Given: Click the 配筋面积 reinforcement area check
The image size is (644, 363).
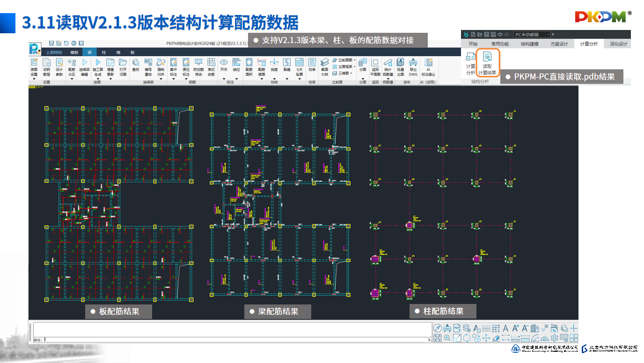Looking at the screenshot, I should coord(249,67).
